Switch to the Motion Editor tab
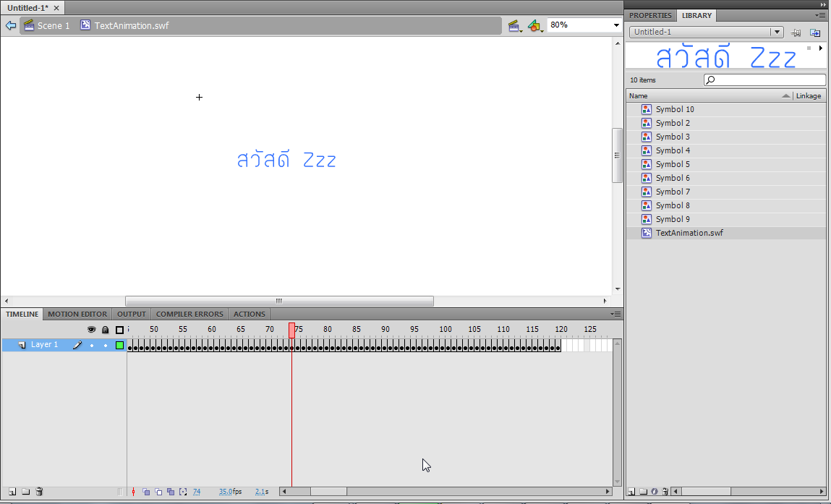This screenshot has height=504, width=831. click(x=77, y=315)
